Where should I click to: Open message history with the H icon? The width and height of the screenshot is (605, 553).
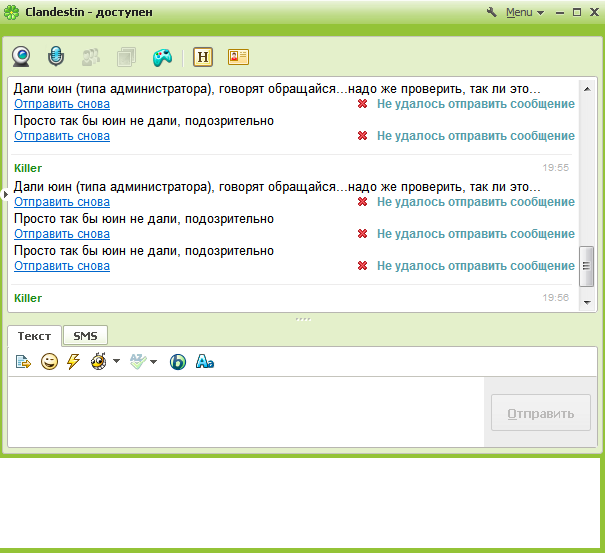[203, 57]
